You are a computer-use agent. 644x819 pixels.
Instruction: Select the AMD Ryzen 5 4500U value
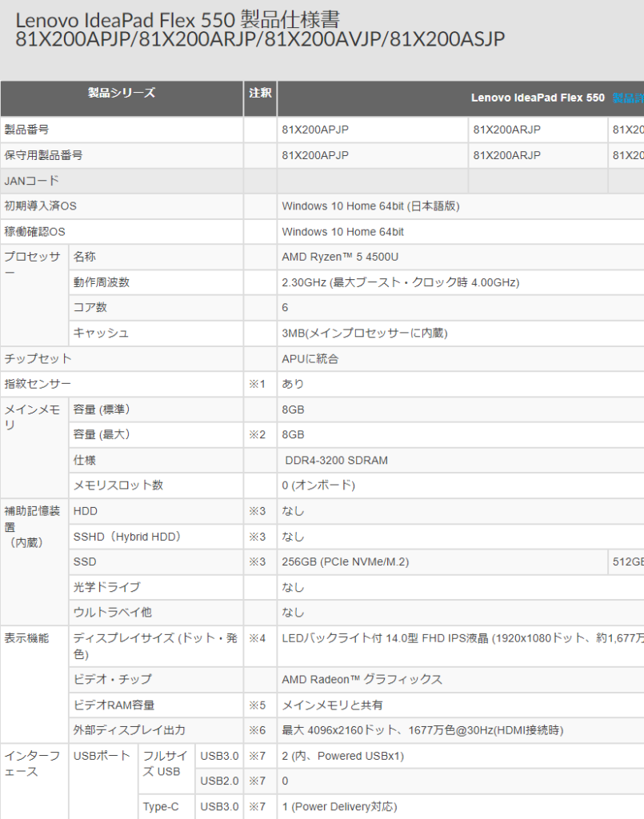tap(340, 257)
